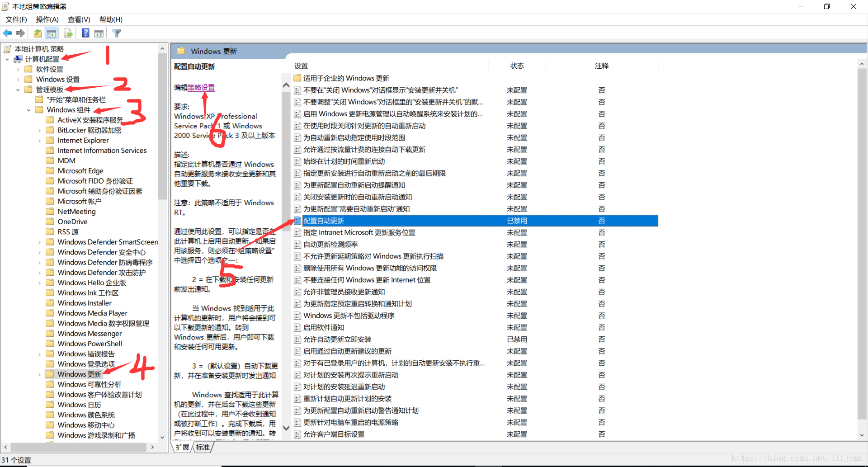This screenshot has width=868, height=467.
Task: Collapse the 计算机配置 tree node
Action: click(x=7, y=59)
